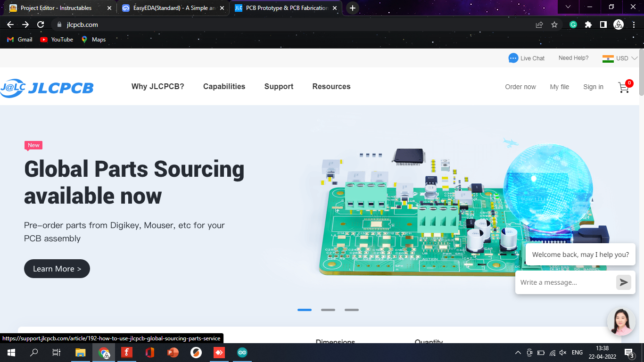Send chat message using the paper plane icon
Screen dimensions: 644x362
pos(623,282)
